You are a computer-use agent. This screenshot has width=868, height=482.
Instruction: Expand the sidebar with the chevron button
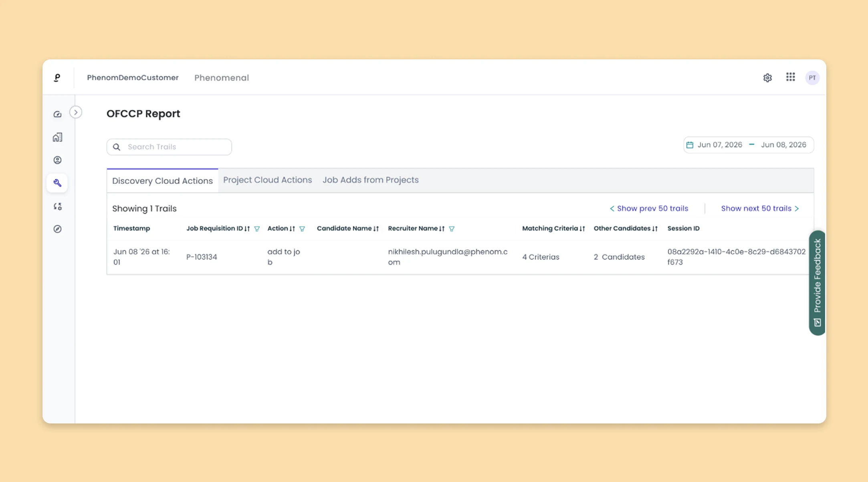(x=76, y=112)
